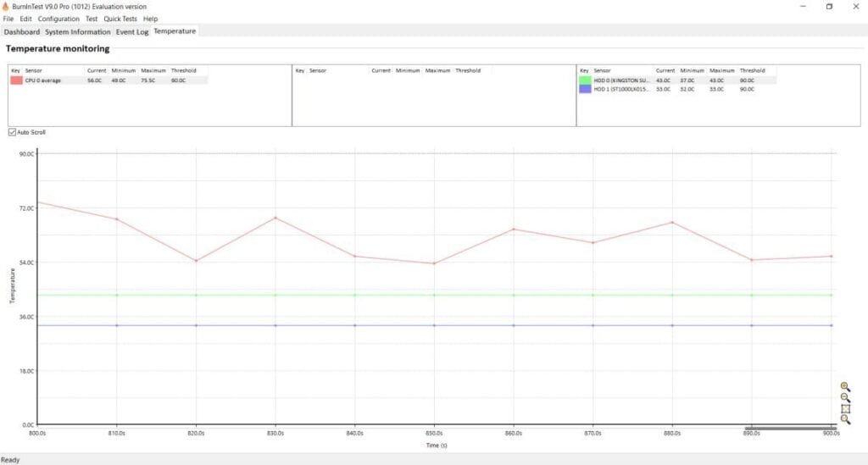Click the graph horizontal time scrollbar

click(790, 429)
